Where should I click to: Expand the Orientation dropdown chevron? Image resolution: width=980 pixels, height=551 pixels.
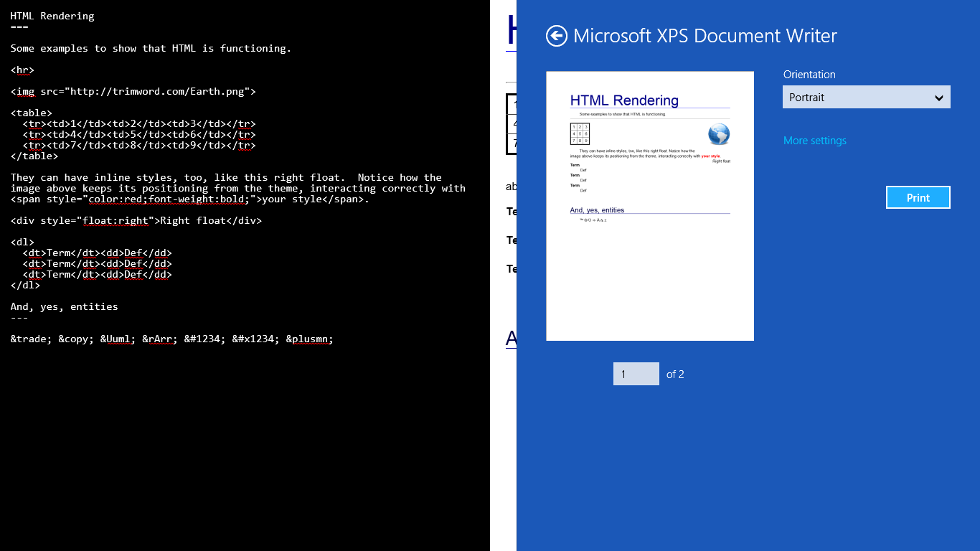pyautogui.click(x=938, y=98)
